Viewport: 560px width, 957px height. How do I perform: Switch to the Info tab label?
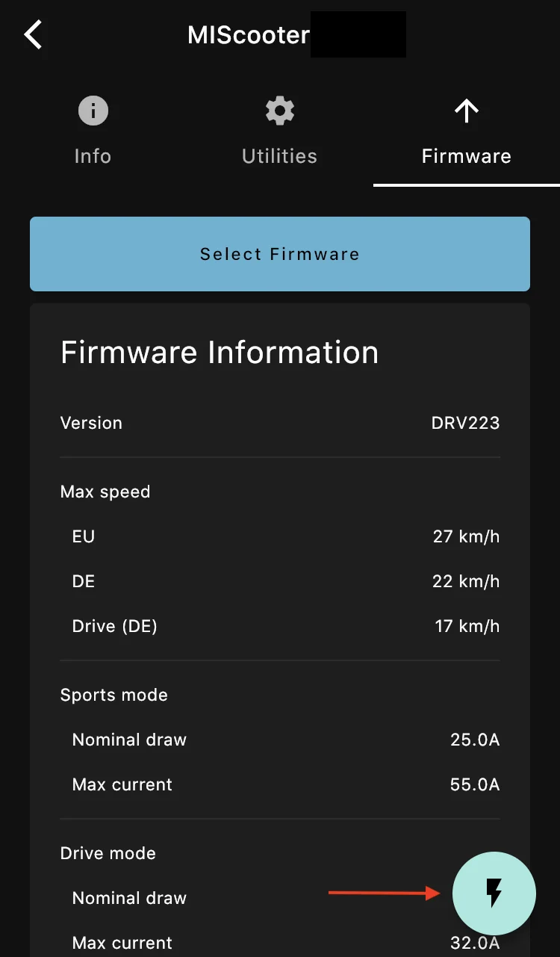pyautogui.click(x=93, y=156)
